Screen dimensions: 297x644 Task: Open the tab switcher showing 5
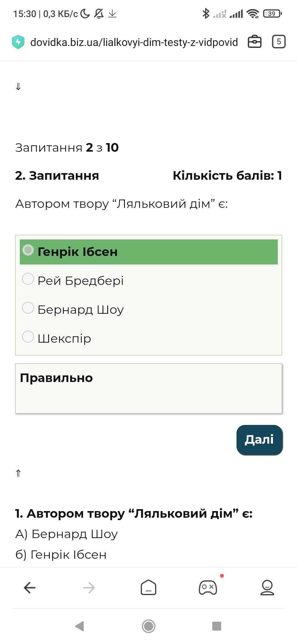pos(279,42)
